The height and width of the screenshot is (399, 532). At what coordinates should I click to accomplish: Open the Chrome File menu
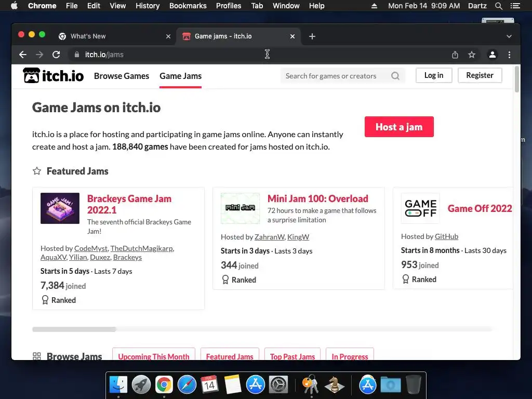point(72,6)
